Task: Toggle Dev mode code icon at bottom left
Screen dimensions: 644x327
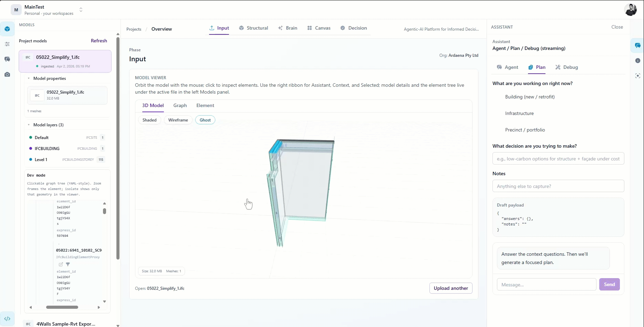Action: 7,319
